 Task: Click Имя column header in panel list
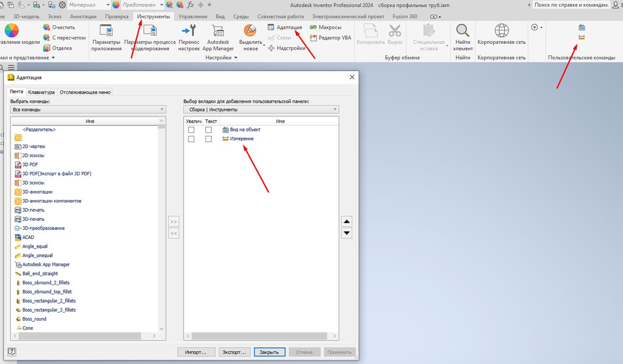[x=280, y=121]
